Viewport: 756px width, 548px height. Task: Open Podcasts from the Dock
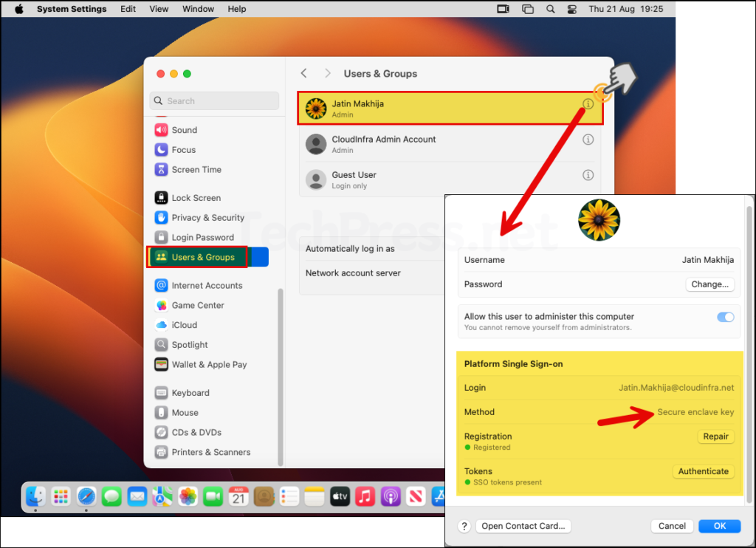click(x=391, y=496)
